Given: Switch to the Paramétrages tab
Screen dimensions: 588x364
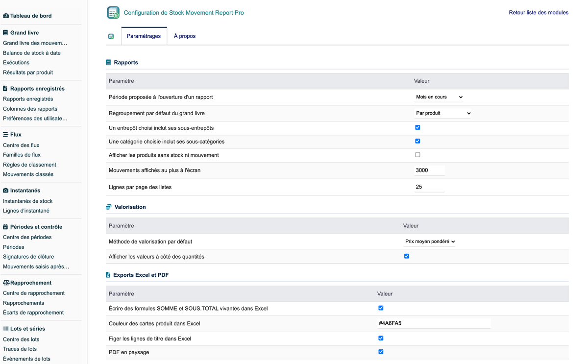Looking at the screenshot, I should (x=144, y=36).
